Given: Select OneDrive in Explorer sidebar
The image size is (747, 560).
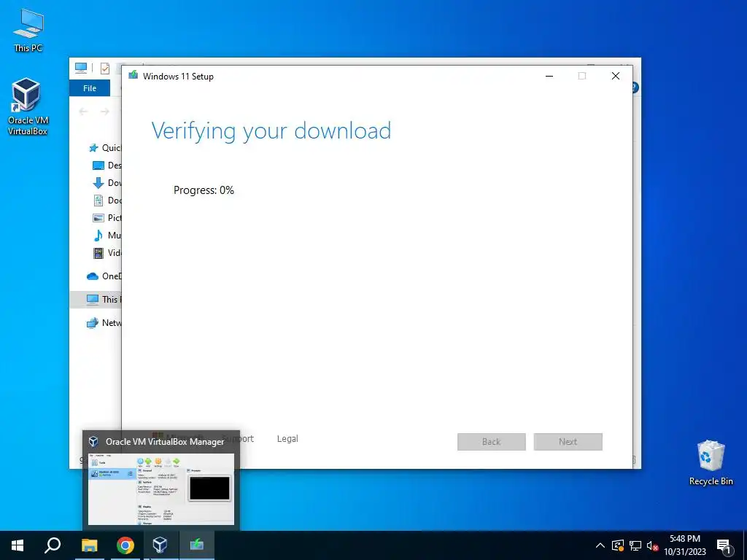Looking at the screenshot, I should (x=104, y=276).
